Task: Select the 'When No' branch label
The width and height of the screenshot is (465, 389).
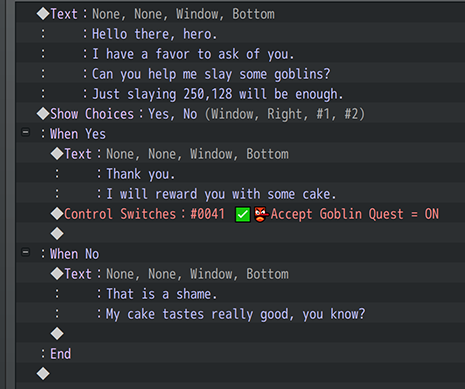Action: (x=74, y=254)
